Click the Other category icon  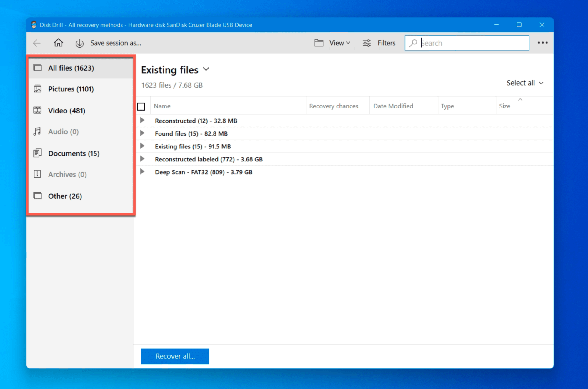(x=38, y=196)
